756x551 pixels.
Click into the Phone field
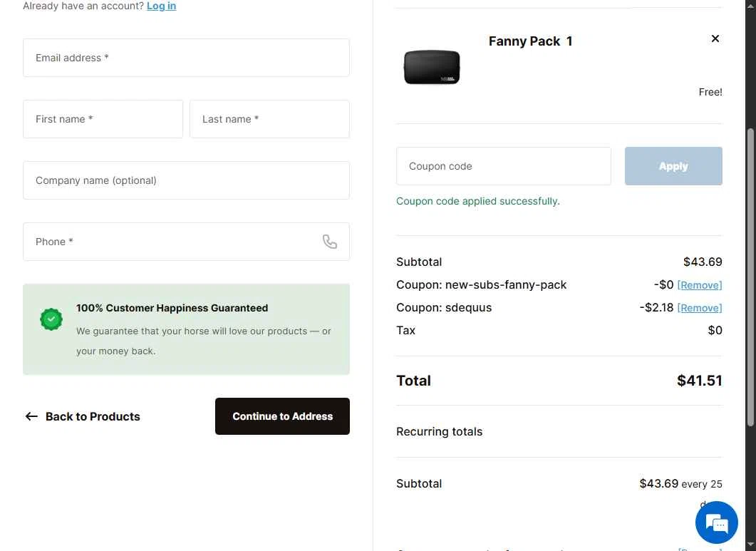pyautogui.click(x=186, y=242)
